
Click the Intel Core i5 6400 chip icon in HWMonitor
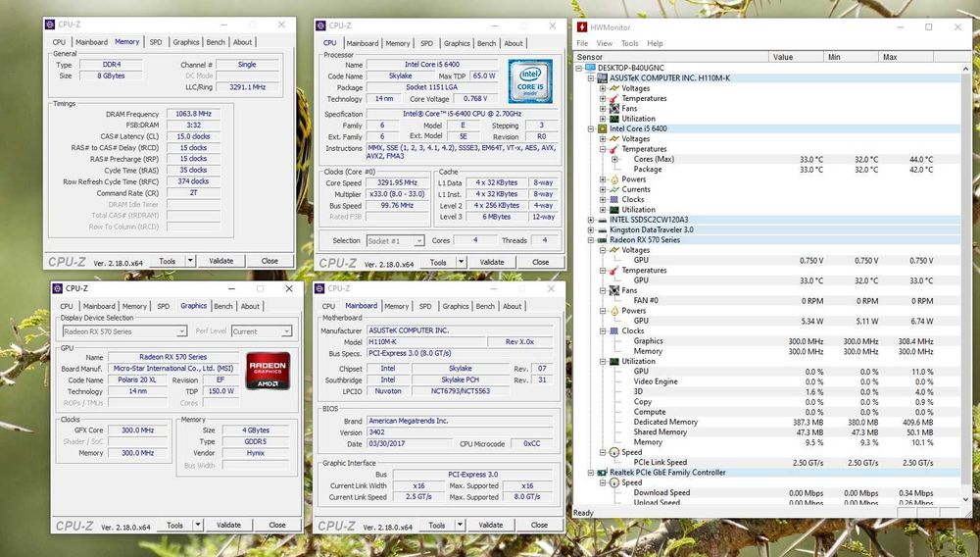click(x=602, y=128)
